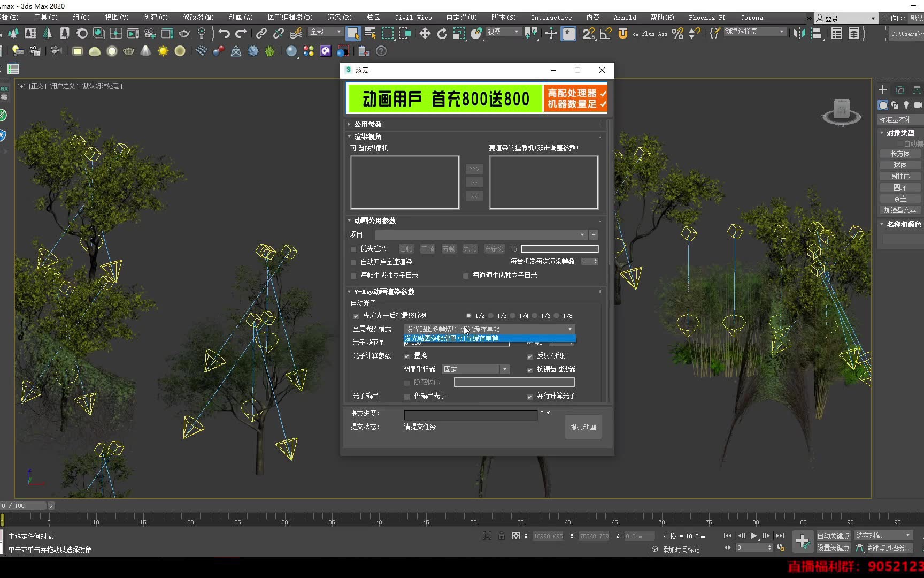The image size is (924, 578).
Task: Choose 发光贴图多帧增量+灯光缓存单帧 in the open list
Action: pos(489,338)
